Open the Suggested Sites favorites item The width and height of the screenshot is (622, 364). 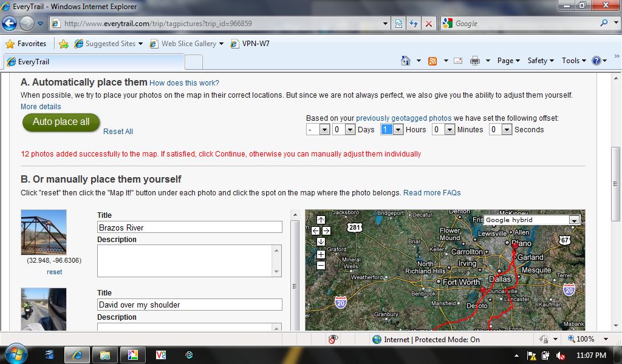tap(108, 44)
